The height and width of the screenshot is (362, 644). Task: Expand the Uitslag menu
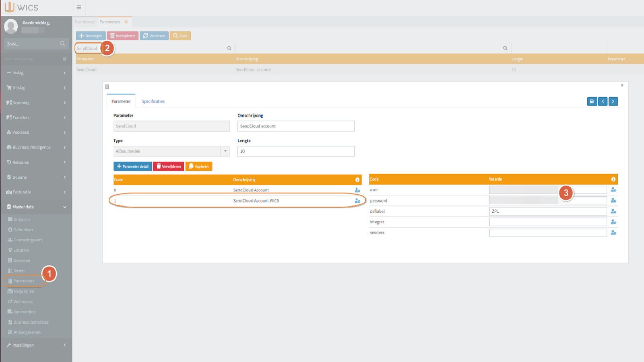click(36, 88)
